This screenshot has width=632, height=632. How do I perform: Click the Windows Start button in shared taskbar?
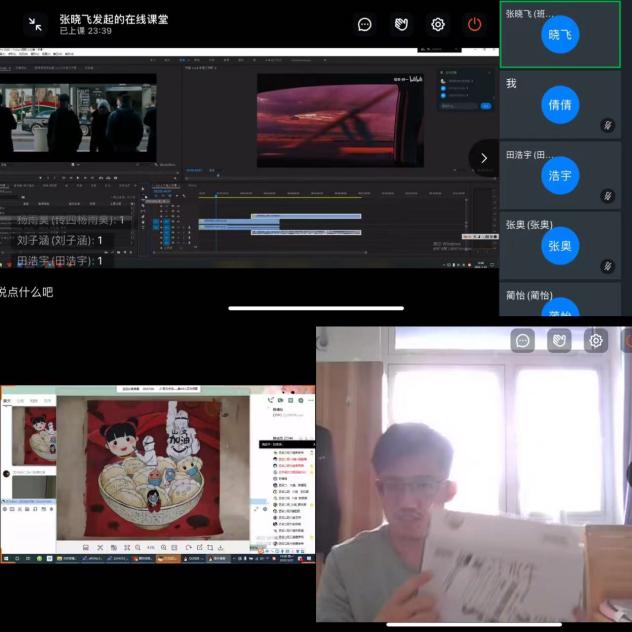(x=5, y=558)
